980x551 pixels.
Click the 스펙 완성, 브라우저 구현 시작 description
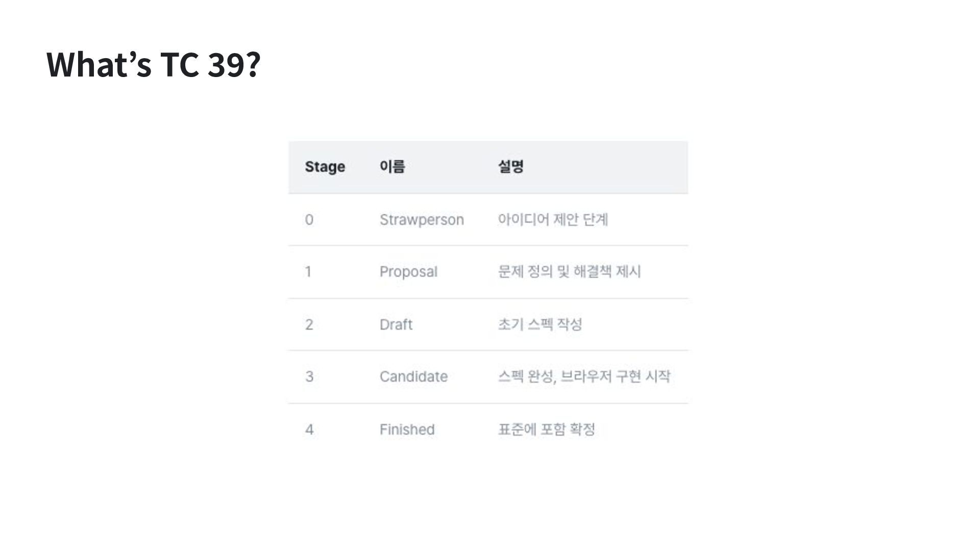(584, 377)
